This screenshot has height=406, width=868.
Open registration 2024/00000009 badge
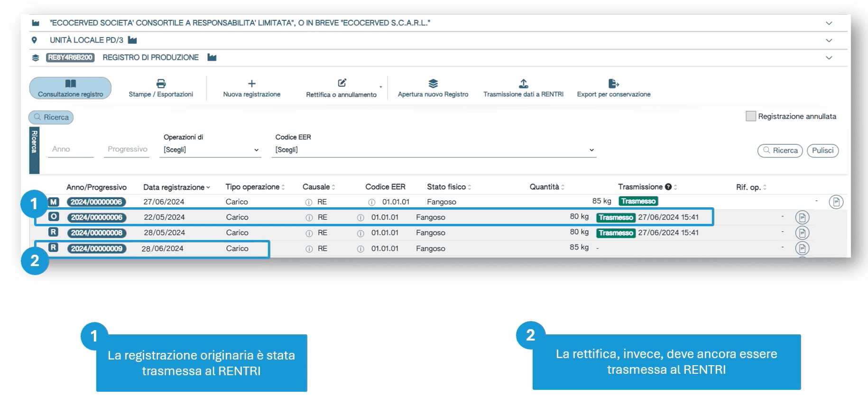96,249
